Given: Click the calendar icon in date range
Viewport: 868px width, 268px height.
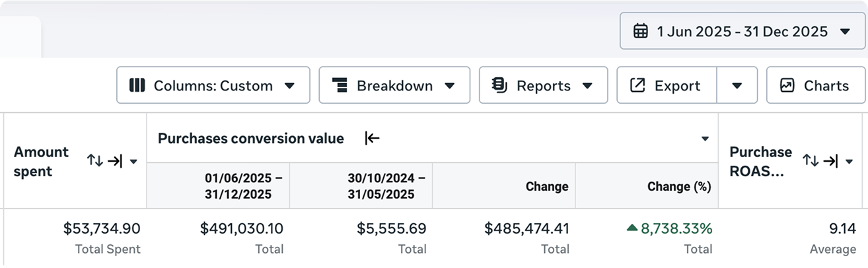Looking at the screenshot, I should (x=640, y=32).
